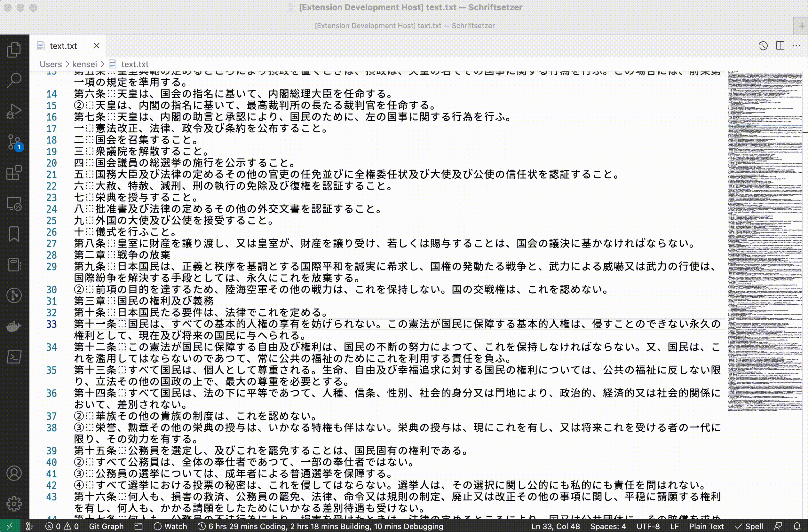
Task: Click the minimap to jump in file
Action: point(764,238)
